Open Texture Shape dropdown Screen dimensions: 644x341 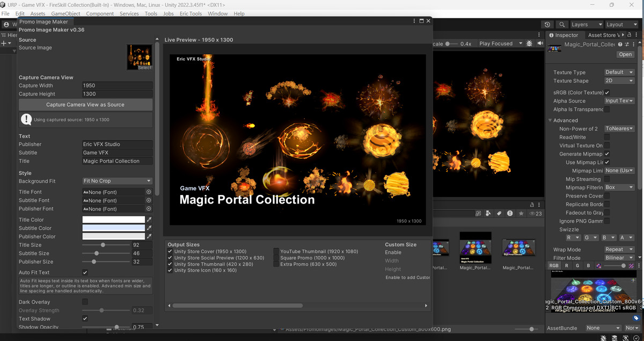tap(619, 81)
